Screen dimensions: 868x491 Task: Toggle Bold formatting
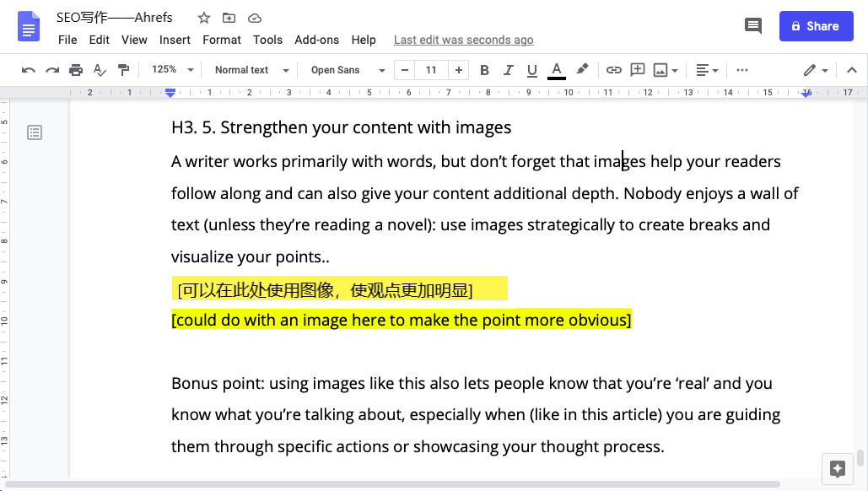click(484, 70)
